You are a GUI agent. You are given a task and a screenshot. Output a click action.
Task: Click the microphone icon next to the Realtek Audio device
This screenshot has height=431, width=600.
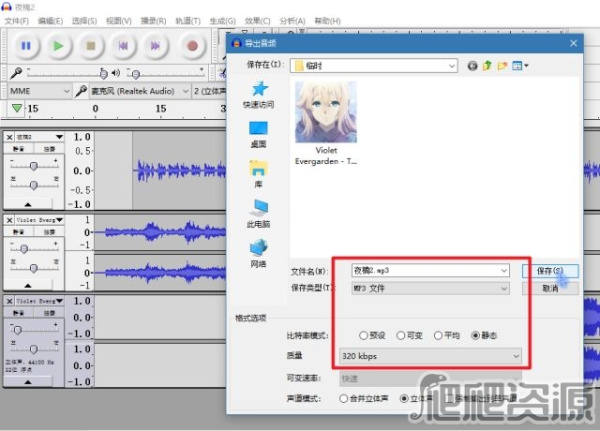(x=81, y=91)
